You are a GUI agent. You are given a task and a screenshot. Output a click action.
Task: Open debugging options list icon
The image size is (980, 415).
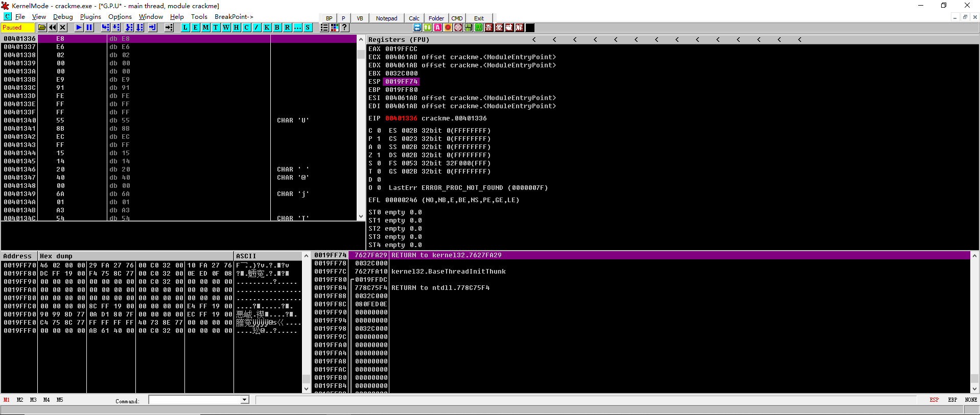pos(324,28)
